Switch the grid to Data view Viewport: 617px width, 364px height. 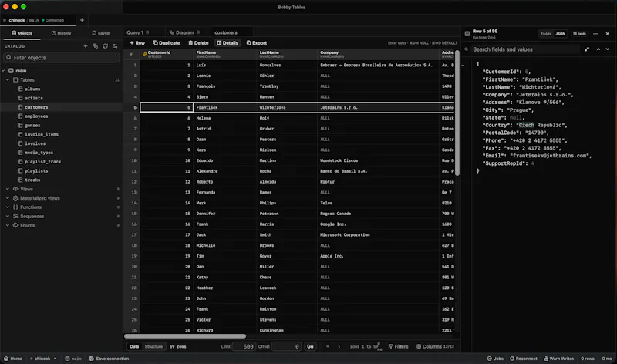point(134,347)
